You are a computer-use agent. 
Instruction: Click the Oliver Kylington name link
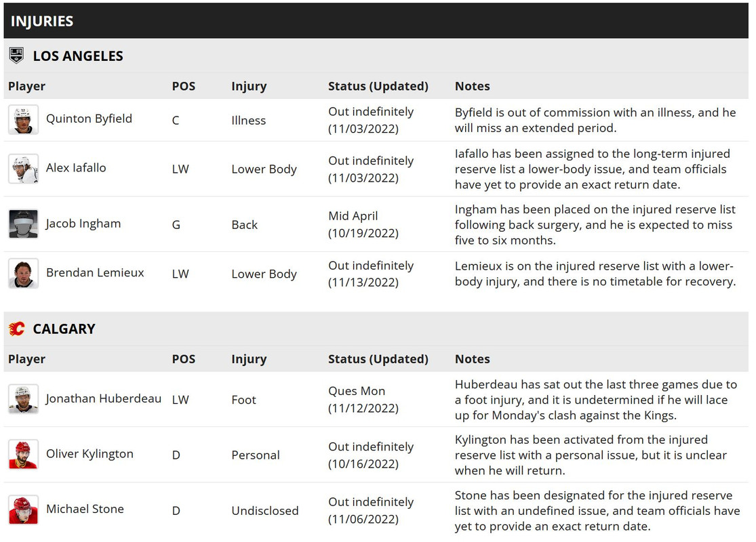pos(89,453)
